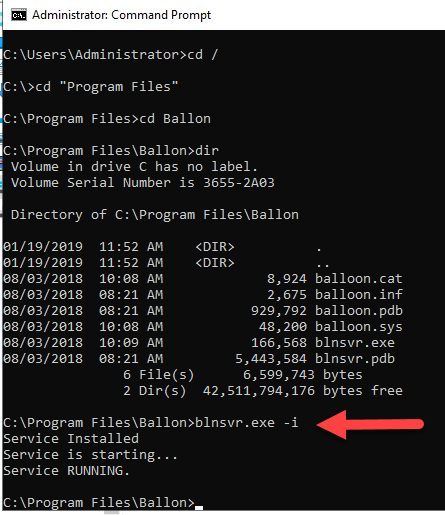This screenshot has width=445, height=515.
Task: Click the Directory of C:\Program Files\Ballon line
Action: pyautogui.click(x=155, y=215)
